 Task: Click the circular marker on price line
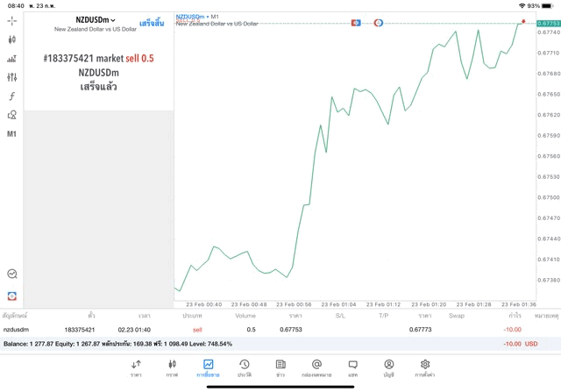click(x=378, y=23)
